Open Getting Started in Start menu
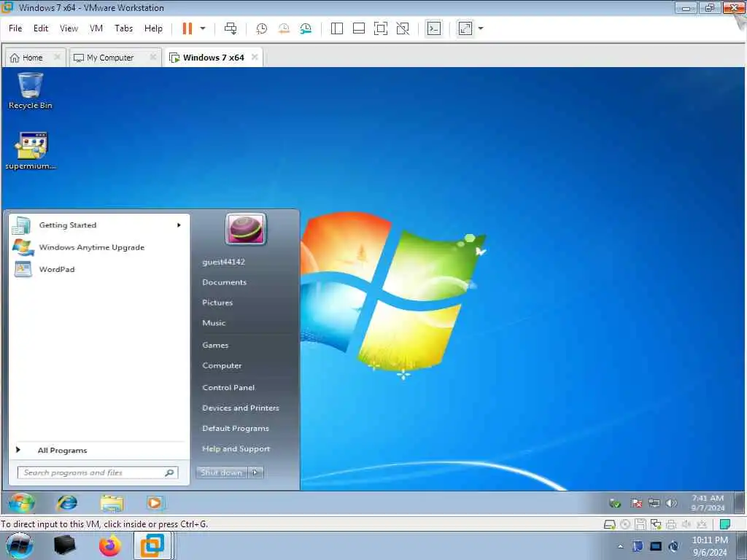 [x=99, y=225]
